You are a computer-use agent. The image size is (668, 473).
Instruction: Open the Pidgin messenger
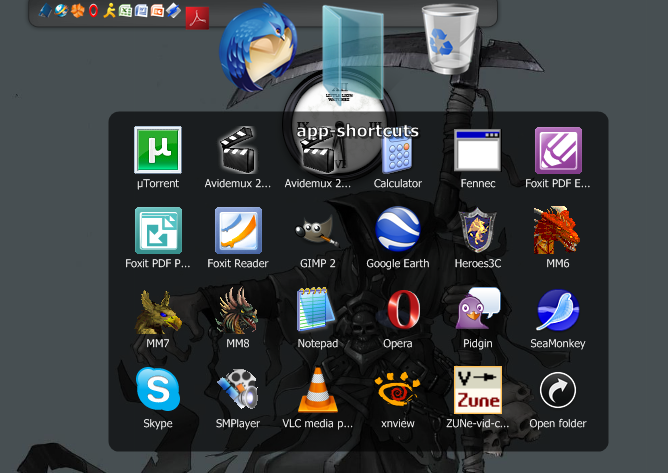pyautogui.click(x=477, y=308)
